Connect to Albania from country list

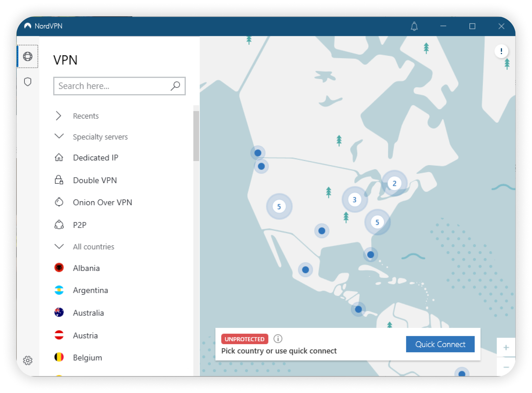[86, 268]
